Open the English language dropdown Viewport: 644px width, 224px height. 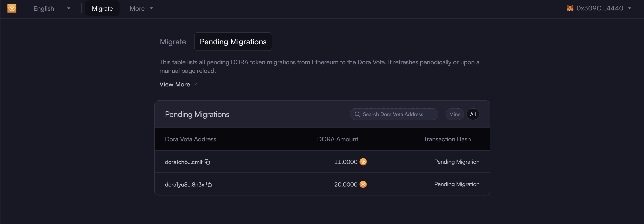(52, 9)
